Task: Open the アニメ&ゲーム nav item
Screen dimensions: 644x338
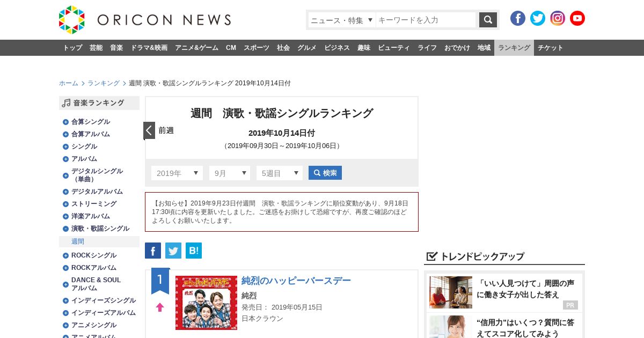Action: point(196,48)
